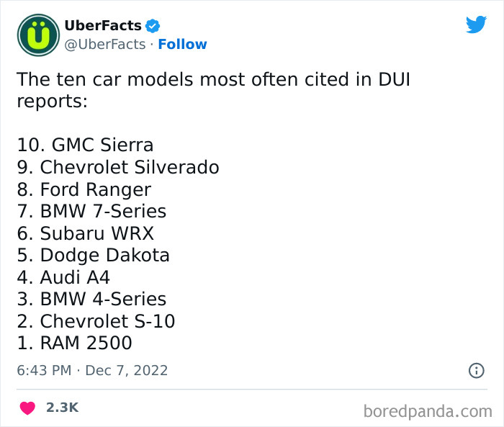Click the UberFacts profile avatar
The height and width of the screenshot is (427, 504).
pyautogui.click(x=38, y=35)
